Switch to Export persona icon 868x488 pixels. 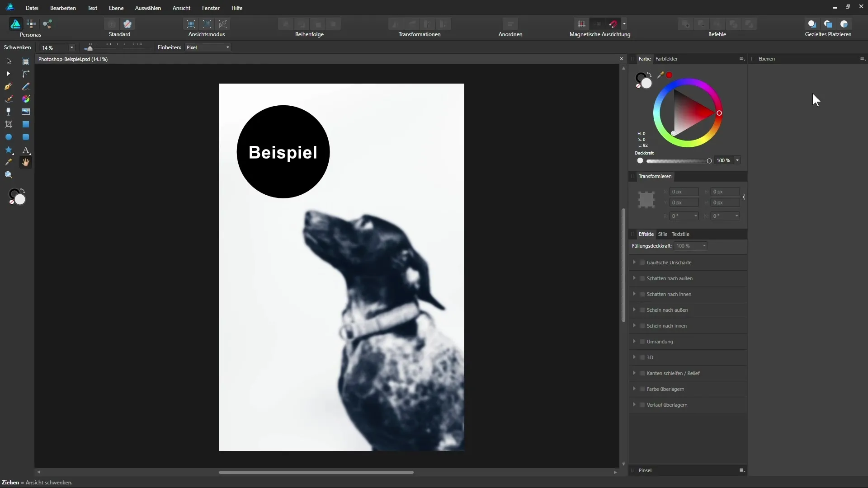(x=47, y=24)
